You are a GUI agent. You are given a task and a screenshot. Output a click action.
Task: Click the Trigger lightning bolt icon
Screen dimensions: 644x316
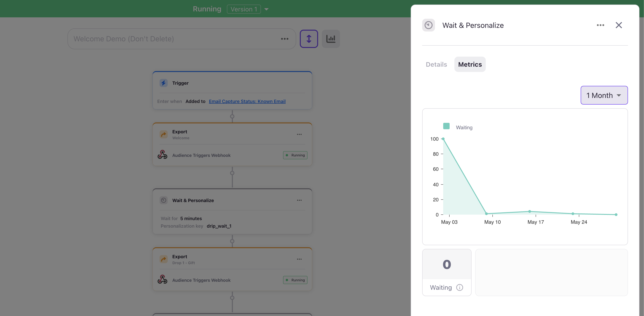pos(164,83)
